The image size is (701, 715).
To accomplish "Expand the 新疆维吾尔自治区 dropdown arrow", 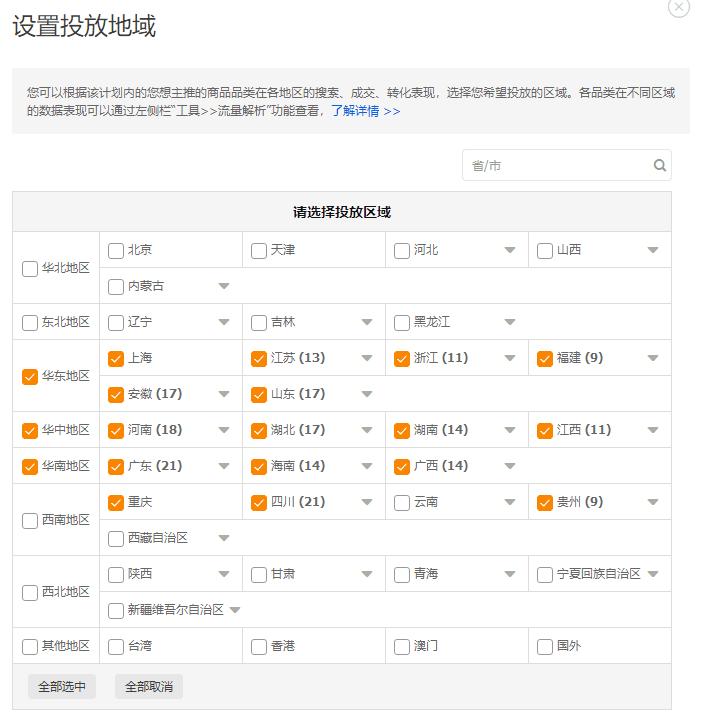I will [x=234, y=610].
